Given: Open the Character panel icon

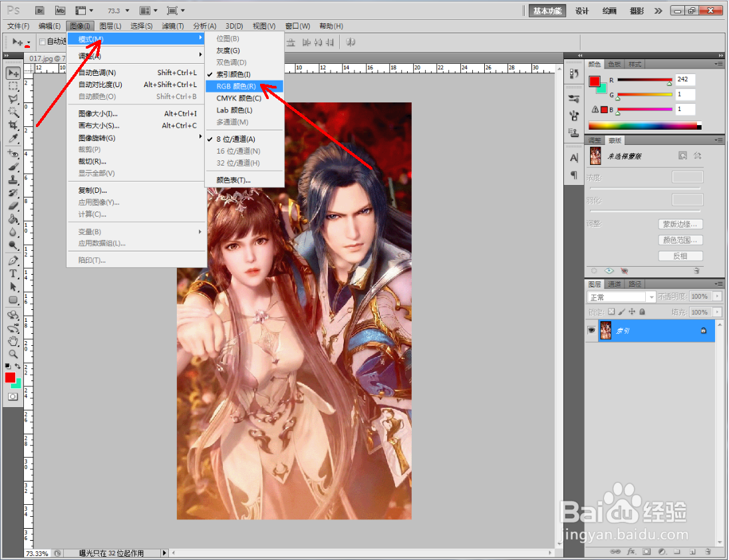Looking at the screenshot, I should [574, 158].
